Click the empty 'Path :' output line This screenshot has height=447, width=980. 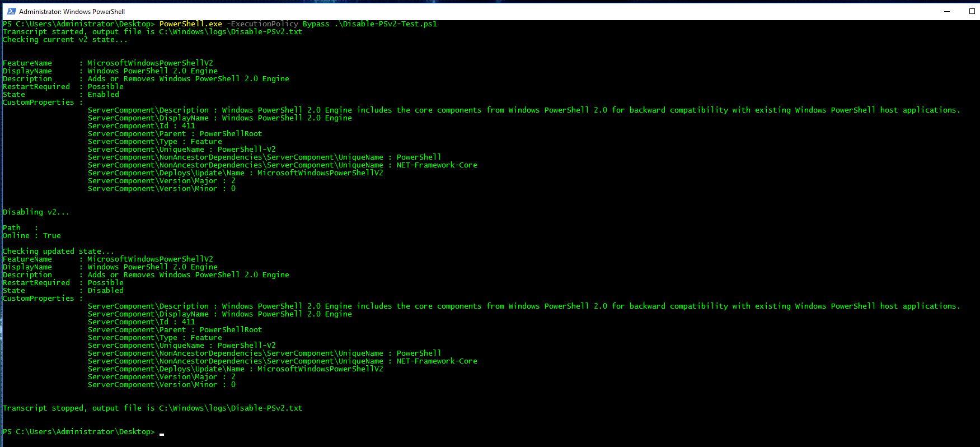coord(20,228)
